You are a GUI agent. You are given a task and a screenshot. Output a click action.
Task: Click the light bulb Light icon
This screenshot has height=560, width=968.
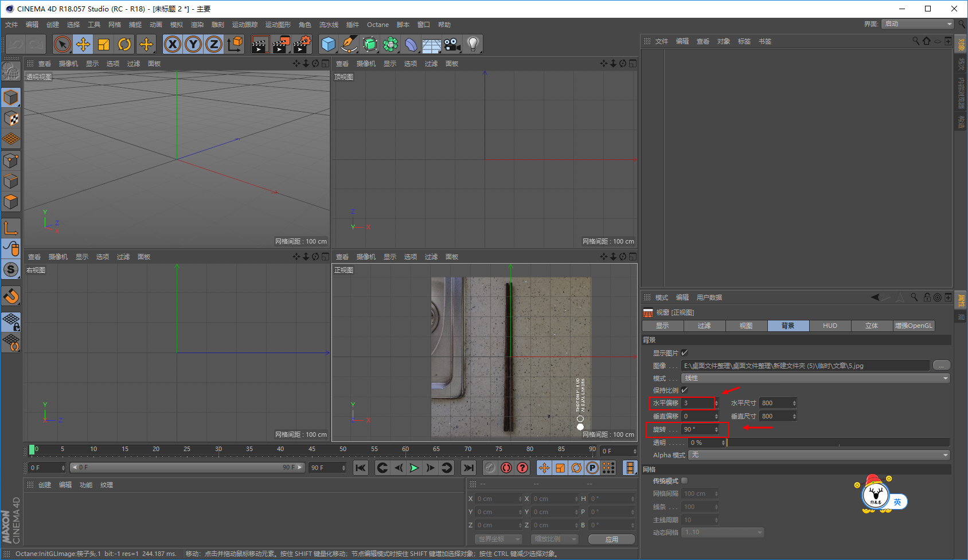point(473,44)
